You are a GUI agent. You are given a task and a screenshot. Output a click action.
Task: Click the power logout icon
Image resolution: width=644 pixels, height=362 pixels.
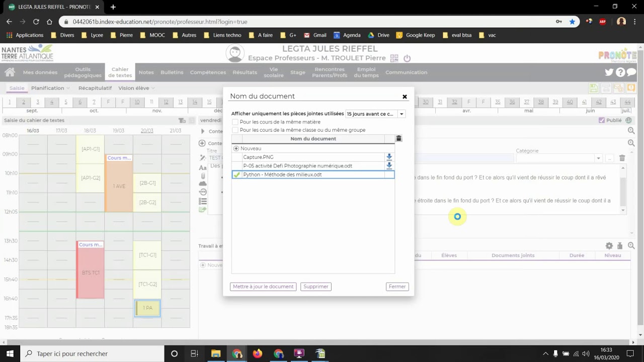pyautogui.click(x=407, y=58)
